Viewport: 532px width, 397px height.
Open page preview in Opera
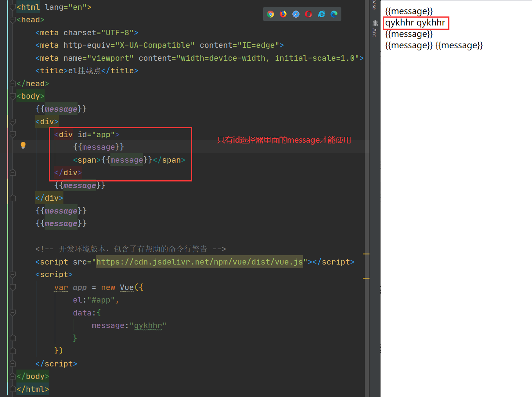[308, 14]
